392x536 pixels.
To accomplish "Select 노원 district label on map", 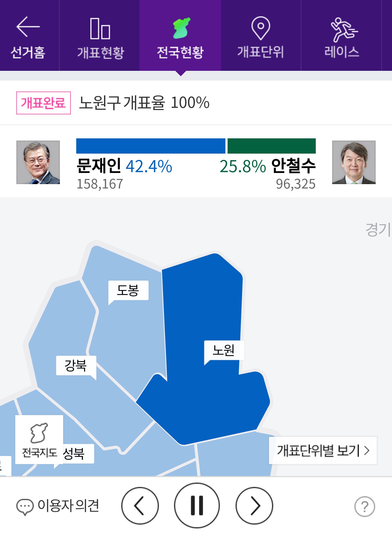I will 224,350.
